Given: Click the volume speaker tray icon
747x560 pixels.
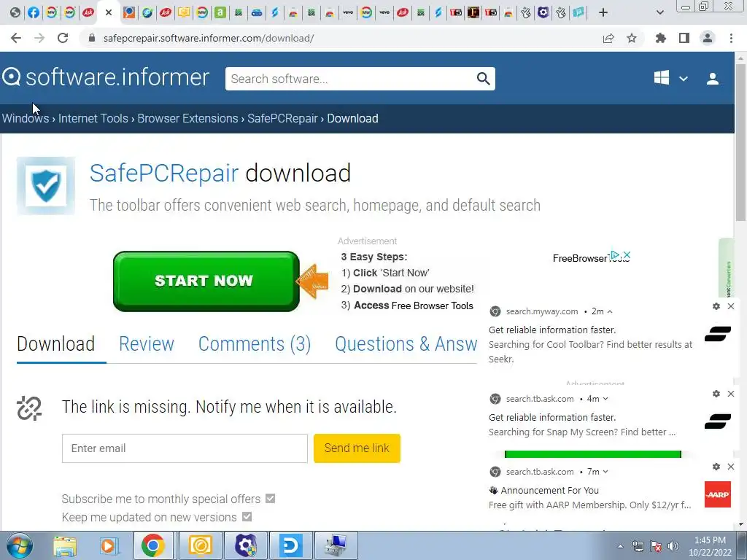Looking at the screenshot, I should [x=673, y=546].
